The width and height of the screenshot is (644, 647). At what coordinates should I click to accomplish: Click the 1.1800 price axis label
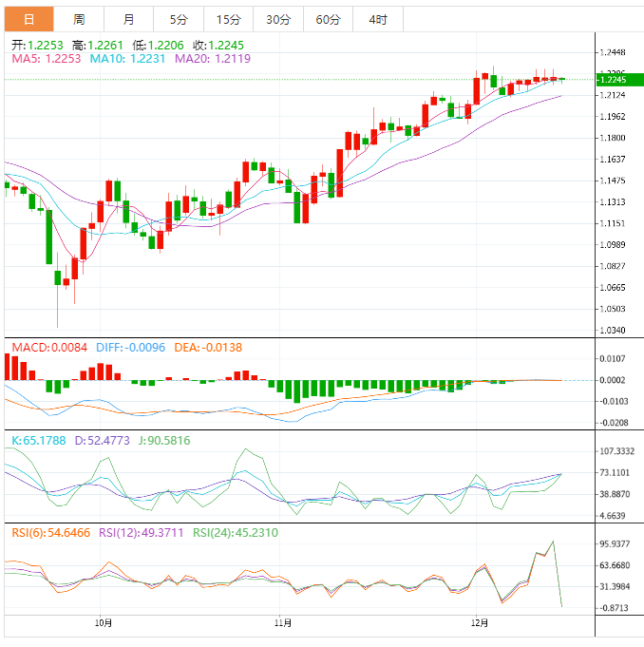613,138
